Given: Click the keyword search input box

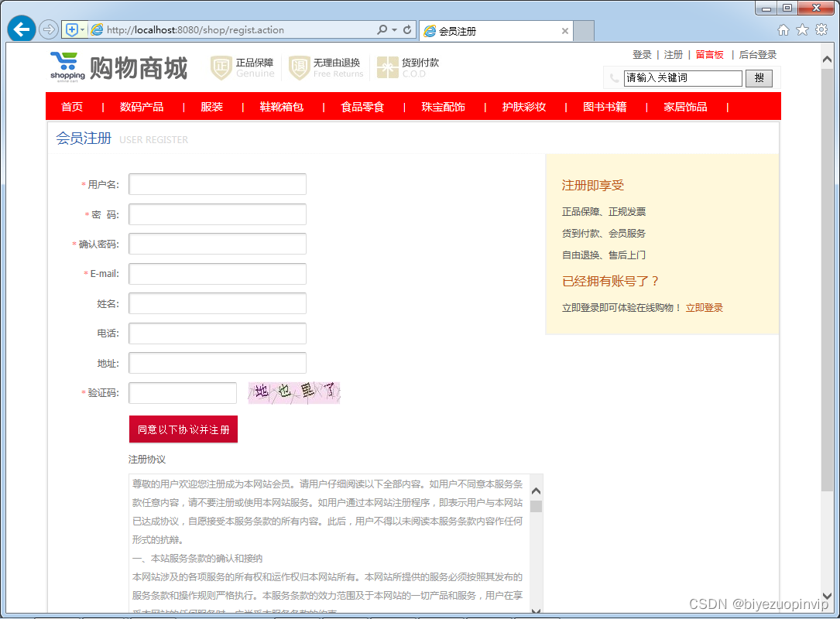Looking at the screenshot, I should [x=683, y=78].
